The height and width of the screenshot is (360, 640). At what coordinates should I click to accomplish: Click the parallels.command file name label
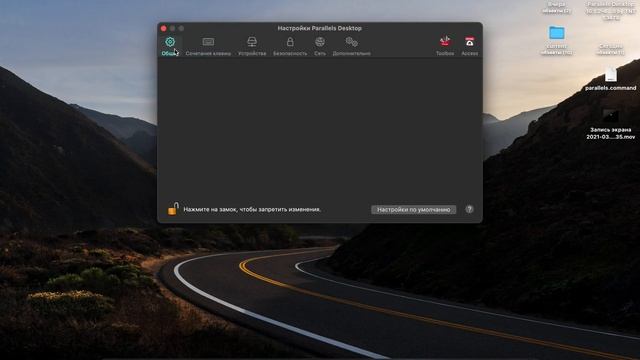tap(611, 88)
